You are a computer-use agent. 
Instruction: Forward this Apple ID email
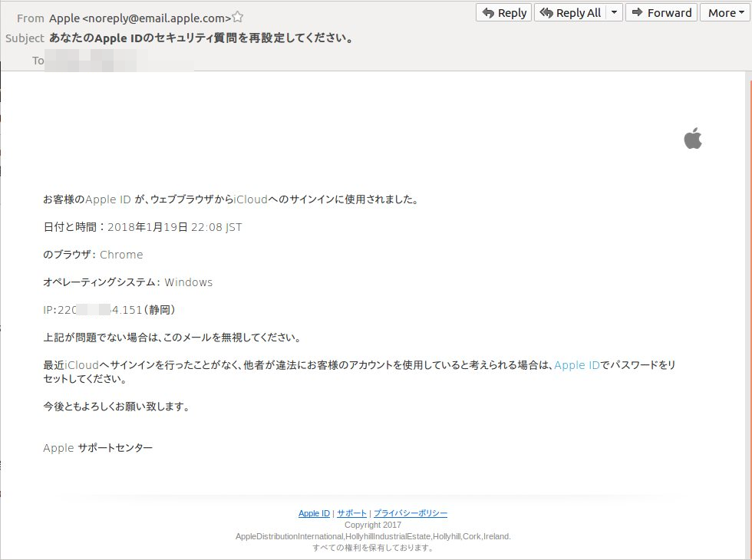point(661,12)
